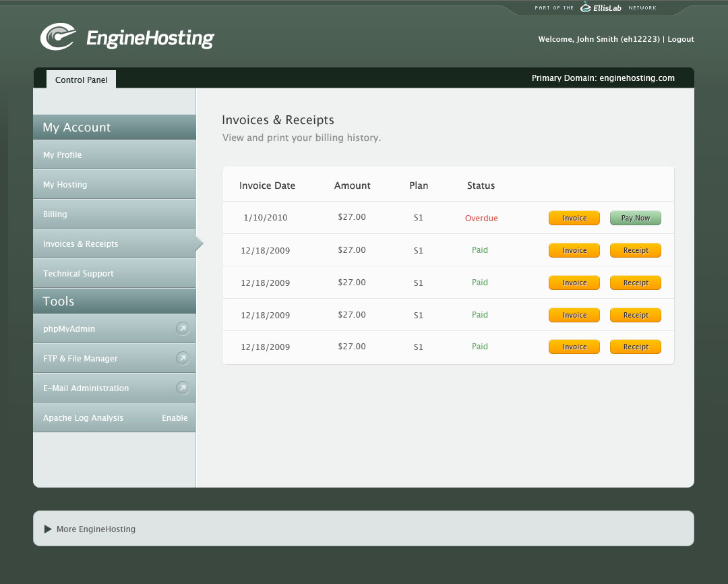Click the EllisLab network logo
Image resolution: width=728 pixels, height=584 pixels.
[x=601, y=7]
